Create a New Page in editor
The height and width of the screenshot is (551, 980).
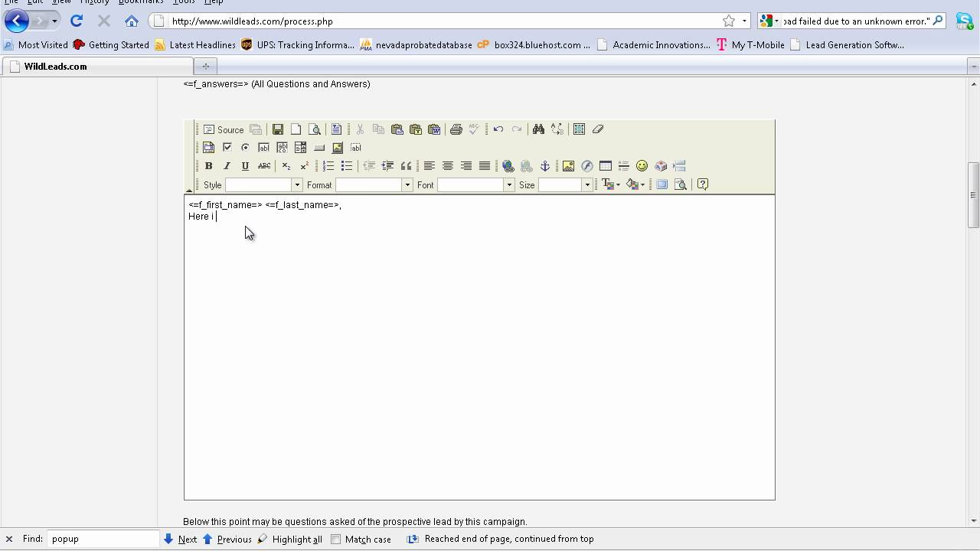pyautogui.click(x=296, y=129)
